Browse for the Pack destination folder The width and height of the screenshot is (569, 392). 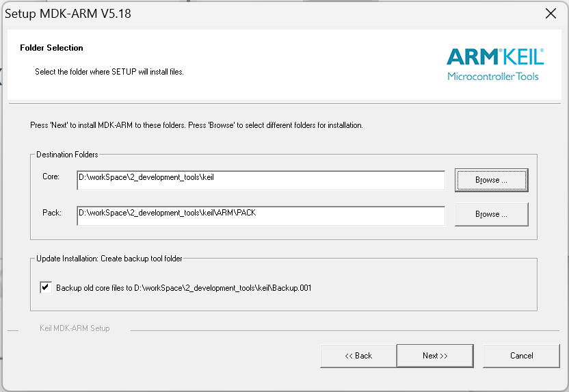(x=491, y=214)
